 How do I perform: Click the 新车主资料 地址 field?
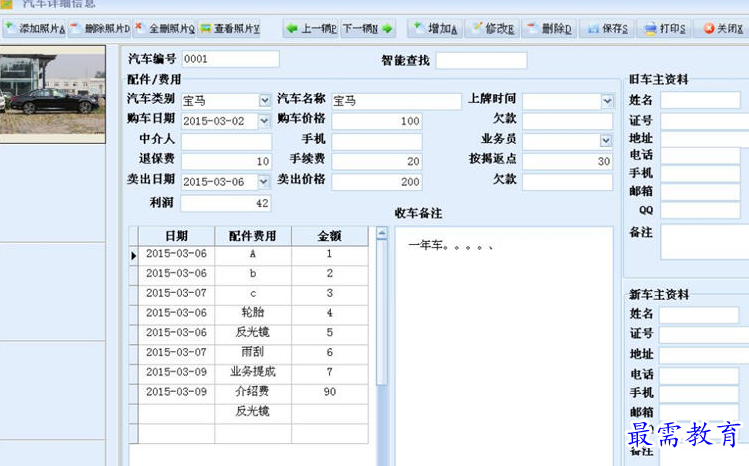coord(704,355)
